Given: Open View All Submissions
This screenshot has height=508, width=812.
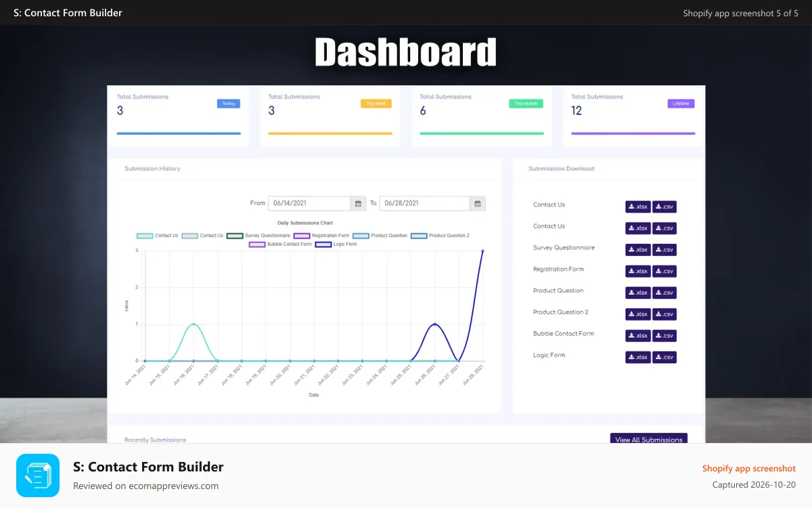Looking at the screenshot, I should click(x=649, y=439).
